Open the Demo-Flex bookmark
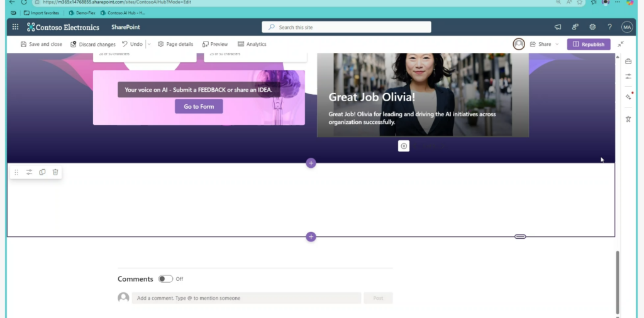 [82, 13]
